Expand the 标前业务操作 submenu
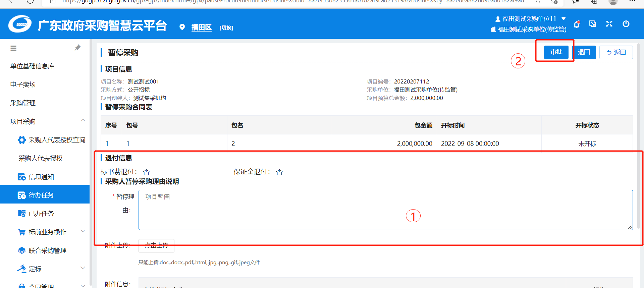This screenshot has height=288, width=644. (83, 231)
